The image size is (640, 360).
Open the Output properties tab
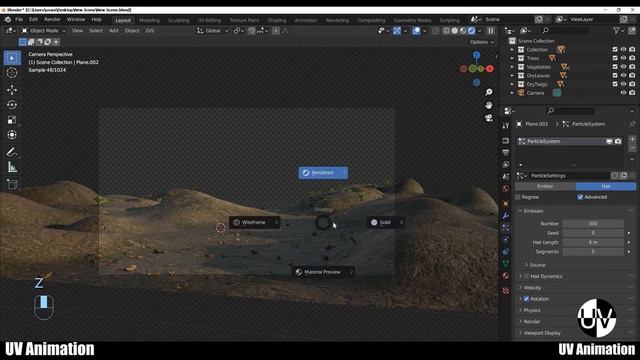pyautogui.click(x=506, y=153)
